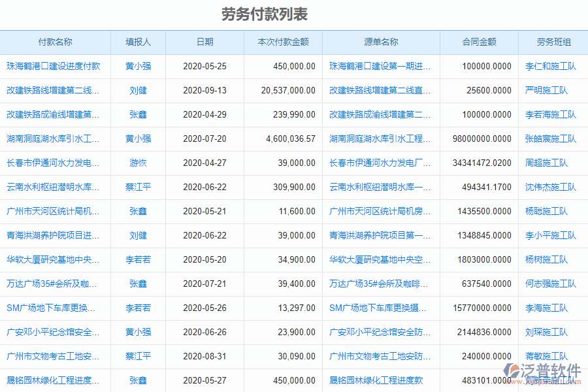Screen dimensions: 588x392
Task: Click the 李仁和施工队 team link
Action: point(546,66)
